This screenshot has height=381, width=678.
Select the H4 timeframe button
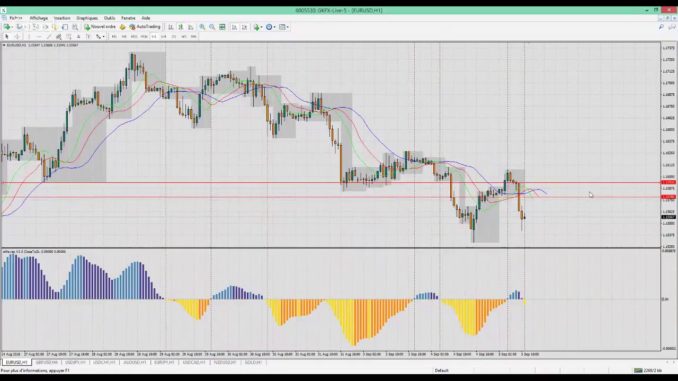[x=163, y=37]
